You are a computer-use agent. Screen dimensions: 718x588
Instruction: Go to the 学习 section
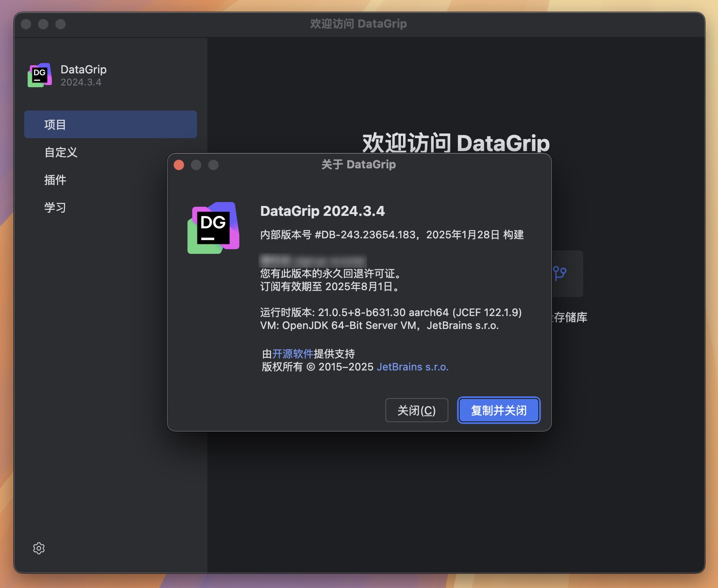pos(55,207)
